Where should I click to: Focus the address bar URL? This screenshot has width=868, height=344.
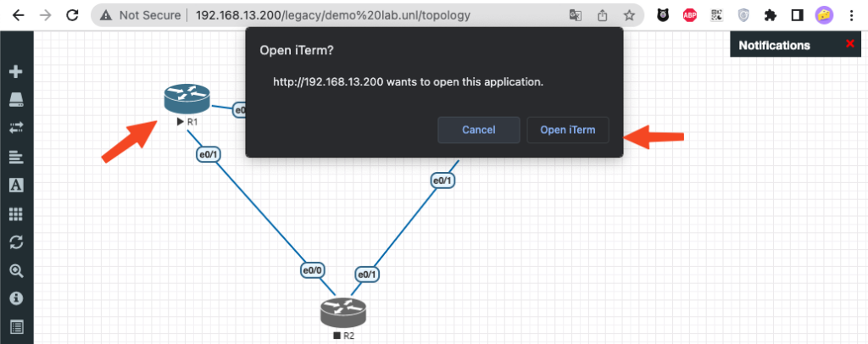pos(332,15)
